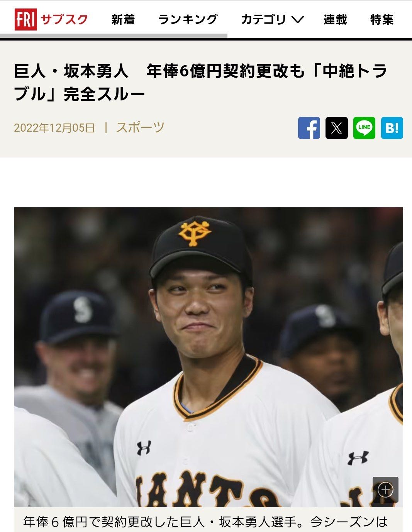The image size is (412, 532).
Task: Click the photo caption text
Action: click(x=205, y=522)
